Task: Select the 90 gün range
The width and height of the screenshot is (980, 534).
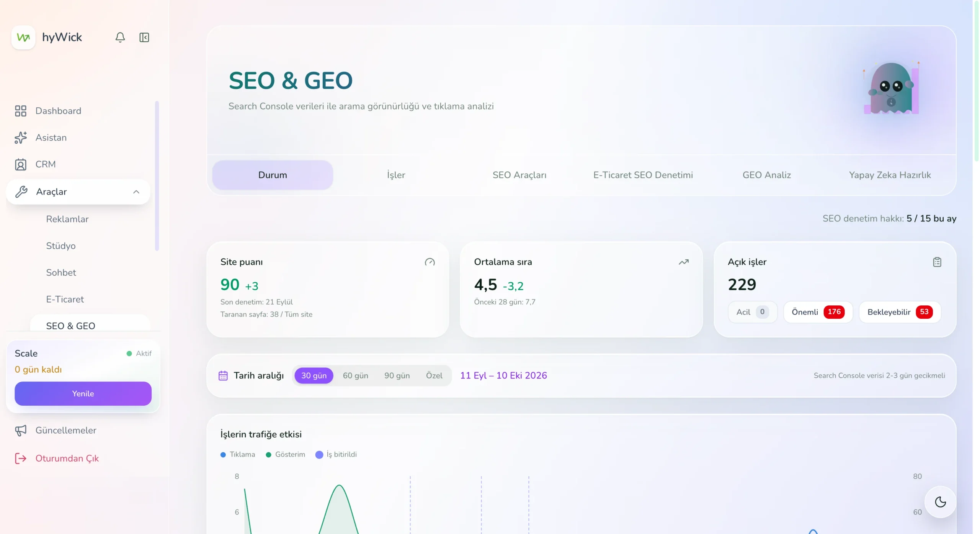Action: tap(397, 375)
